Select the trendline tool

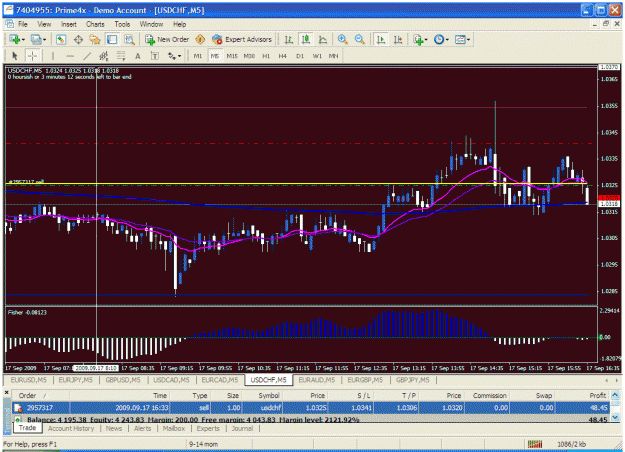point(87,56)
